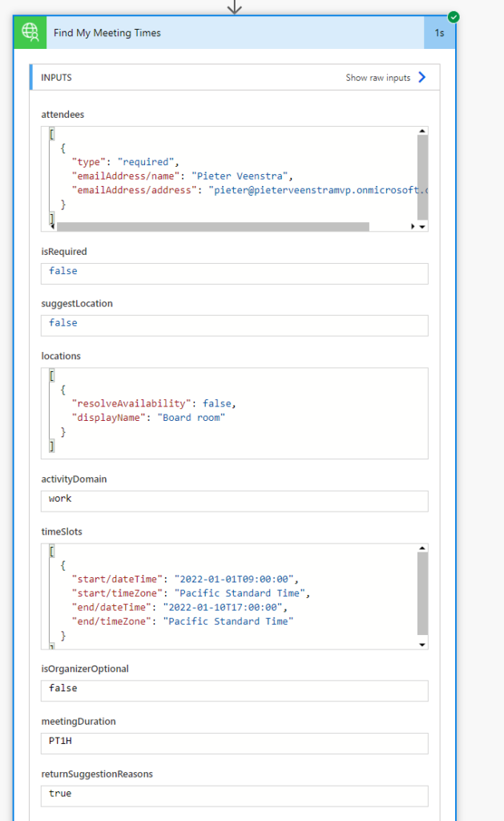The width and height of the screenshot is (504, 821).
Task: Click the end/dateTime value 2022-01-10T17:00:00
Action: click(x=223, y=608)
